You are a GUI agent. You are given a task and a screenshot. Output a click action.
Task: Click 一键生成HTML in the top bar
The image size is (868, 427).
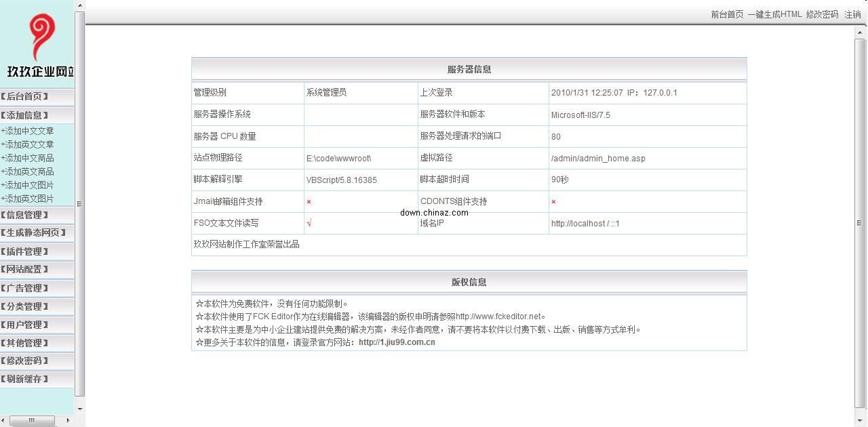pyautogui.click(x=774, y=14)
